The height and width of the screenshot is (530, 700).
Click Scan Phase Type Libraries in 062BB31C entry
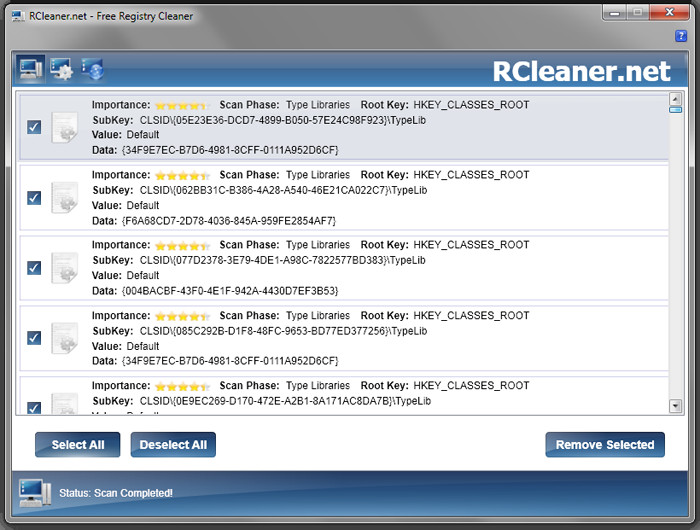click(x=318, y=175)
